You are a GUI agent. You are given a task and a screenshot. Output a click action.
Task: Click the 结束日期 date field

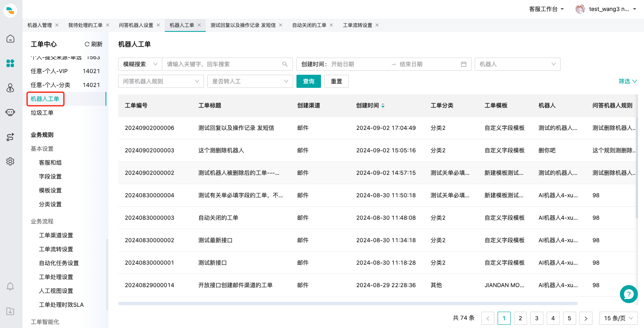pyautogui.click(x=427, y=64)
